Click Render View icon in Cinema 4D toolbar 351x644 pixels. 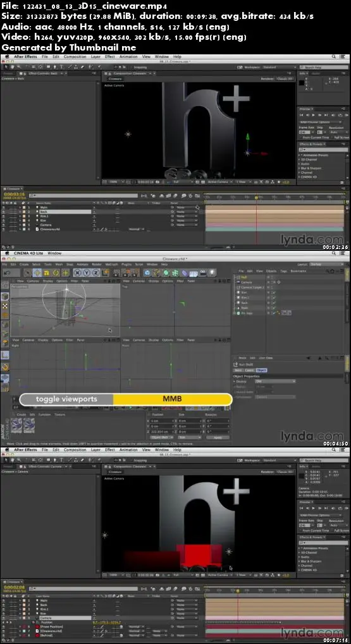tap(116, 273)
